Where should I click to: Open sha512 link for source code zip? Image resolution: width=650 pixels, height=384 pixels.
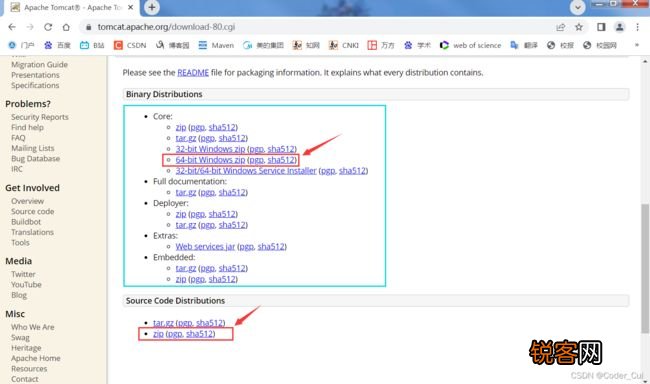tap(200, 334)
